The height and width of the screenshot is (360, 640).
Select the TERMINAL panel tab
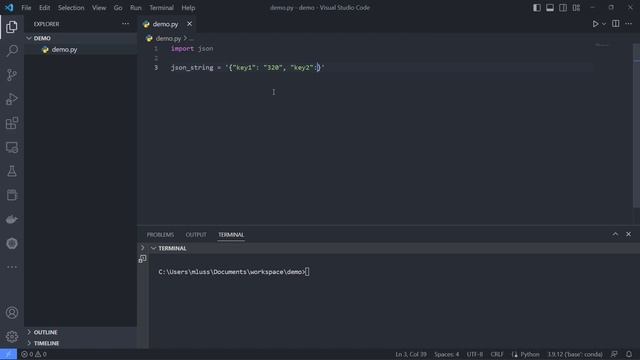click(231, 235)
